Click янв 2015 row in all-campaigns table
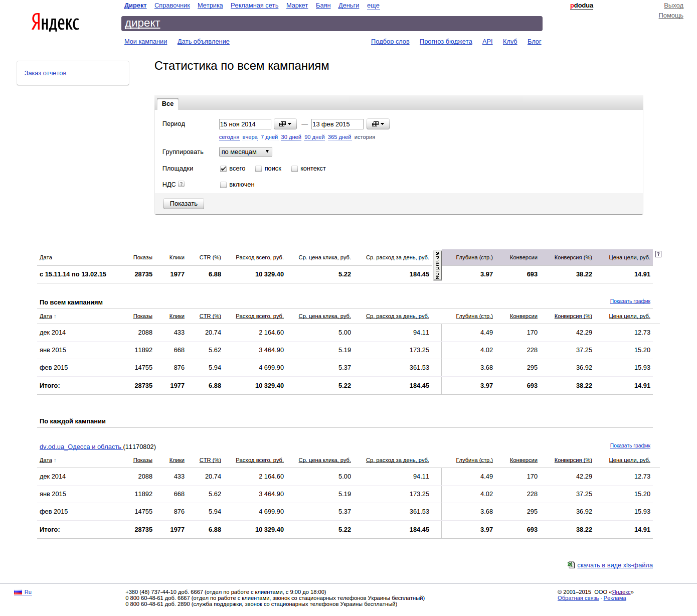697x616 pixels. (x=345, y=350)
